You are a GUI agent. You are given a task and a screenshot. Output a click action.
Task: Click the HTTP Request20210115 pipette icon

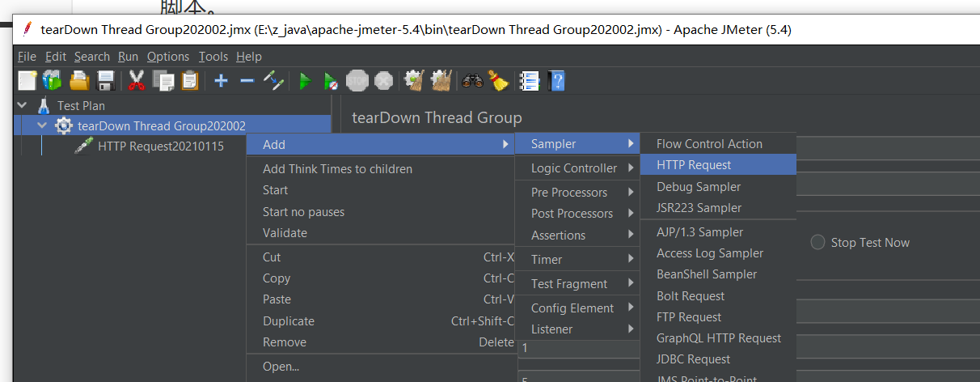(x=83, y=146)
